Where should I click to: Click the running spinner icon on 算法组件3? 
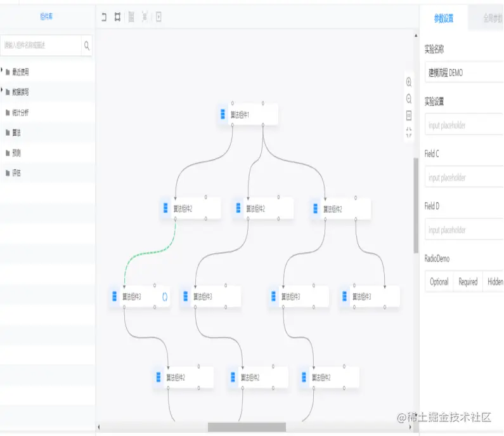(x=165, y=296)
